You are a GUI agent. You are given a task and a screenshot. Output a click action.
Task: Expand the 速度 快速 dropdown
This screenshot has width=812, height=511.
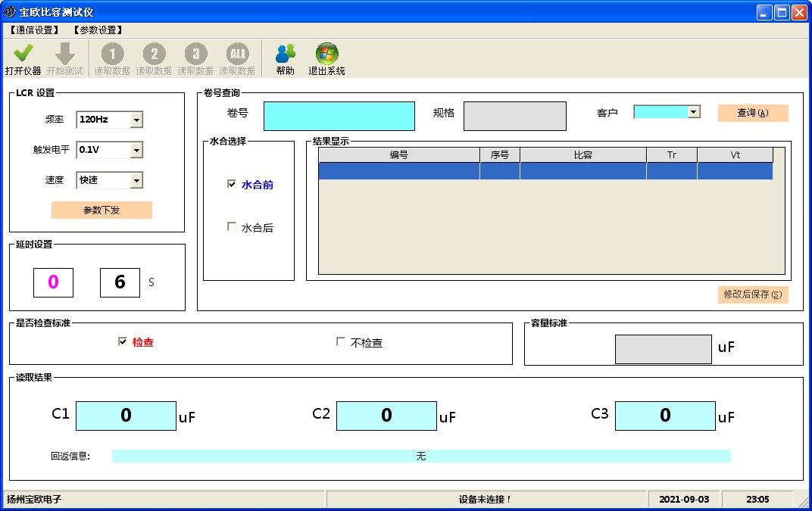coord(136,180)
